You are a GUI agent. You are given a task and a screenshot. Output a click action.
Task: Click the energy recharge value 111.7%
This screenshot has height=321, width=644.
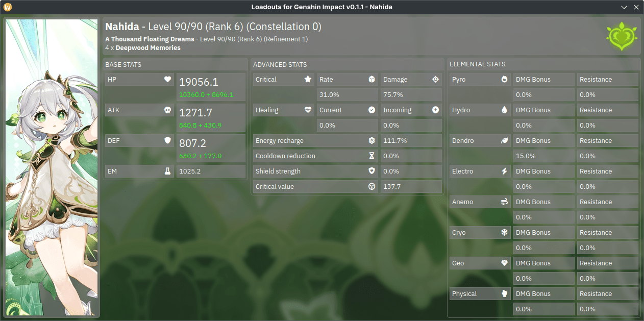[x=395, y=141]
